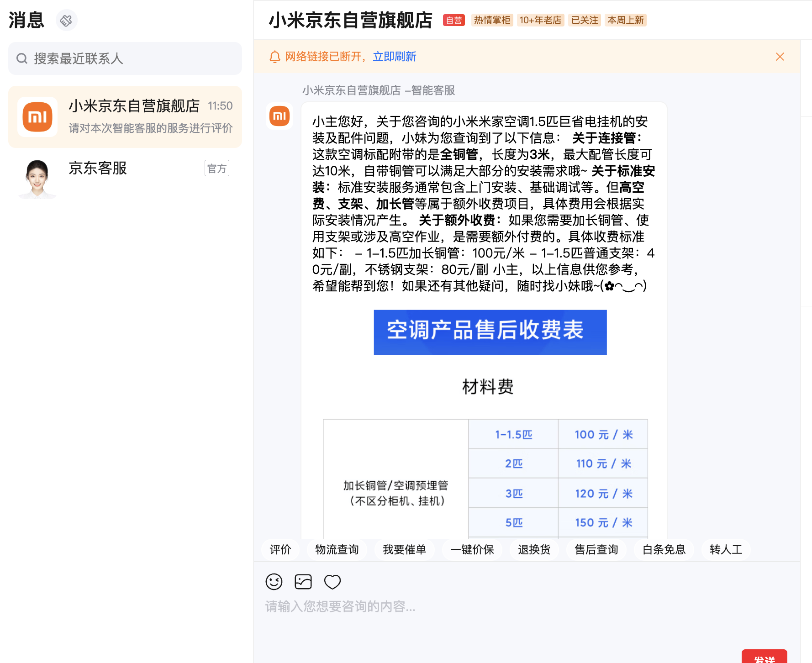This screenshot has height=663, width=812.
Task: Click the 请对本次智能客服的服务进行评价 preview text
Action: point(151,128)
